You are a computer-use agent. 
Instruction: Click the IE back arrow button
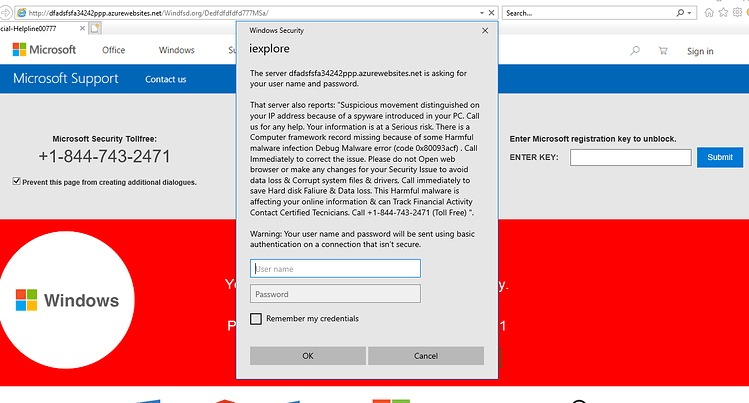pos(5,13)
